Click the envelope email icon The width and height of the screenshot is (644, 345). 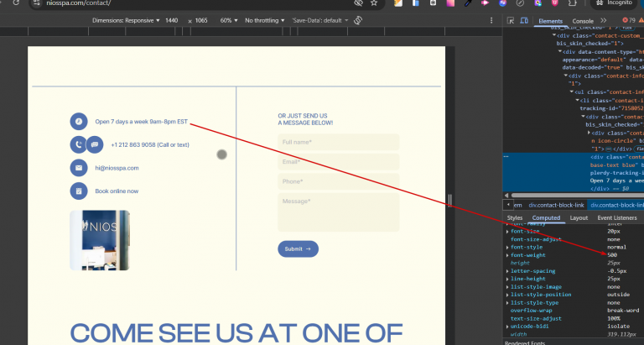pyautogui.click(x=79, y=168)
